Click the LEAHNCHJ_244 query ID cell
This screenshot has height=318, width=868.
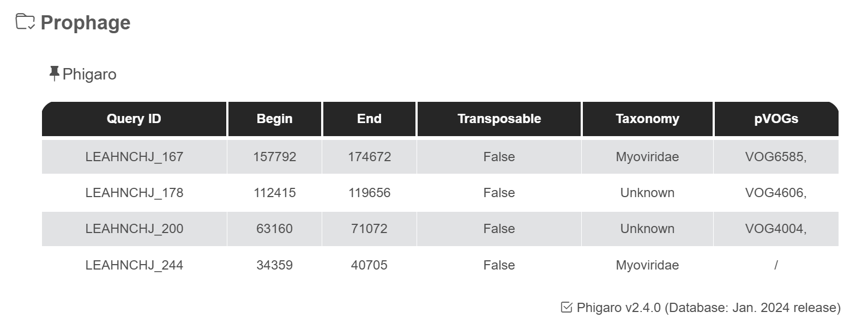(134, 265)
